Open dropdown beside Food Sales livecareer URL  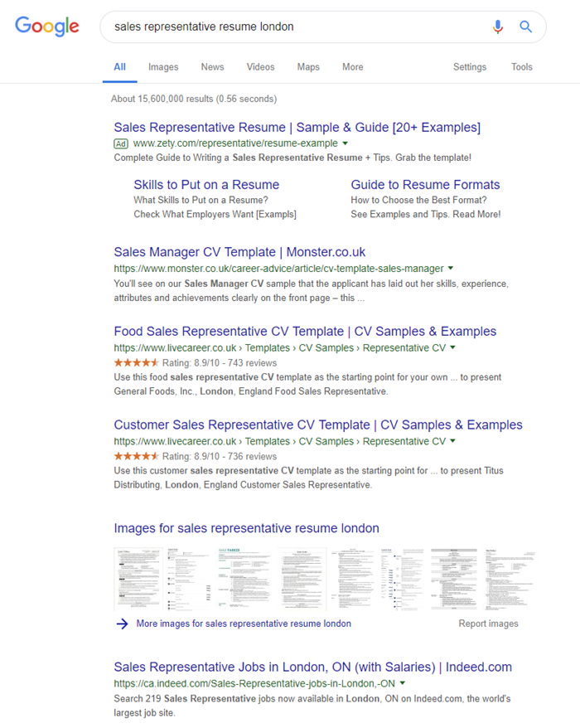click(x=453, y=347)
